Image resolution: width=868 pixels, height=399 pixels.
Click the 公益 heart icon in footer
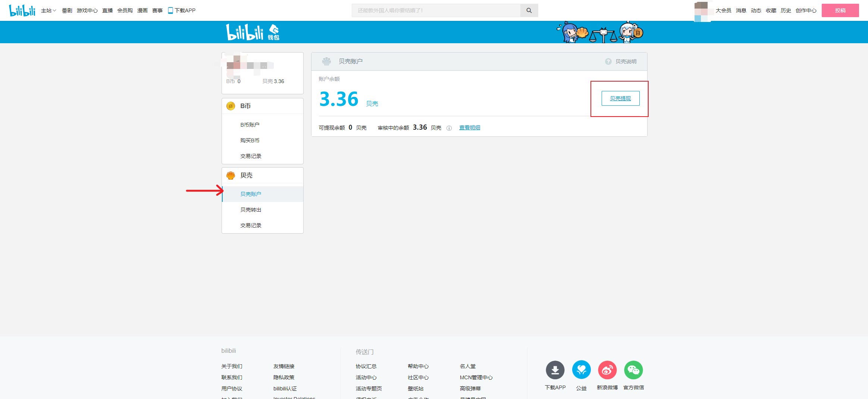pyautogui.click(x=581, y=370)
